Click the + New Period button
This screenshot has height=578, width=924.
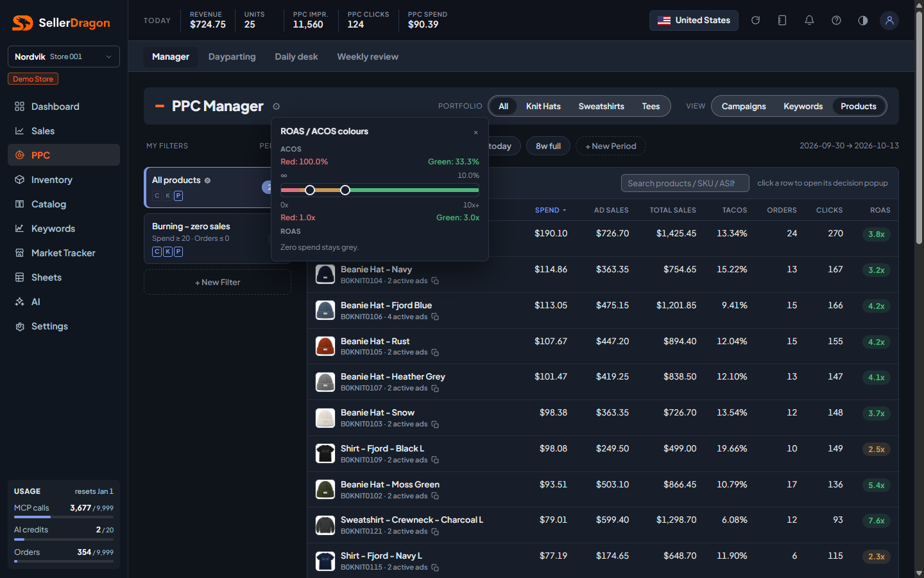pos(611,146)
